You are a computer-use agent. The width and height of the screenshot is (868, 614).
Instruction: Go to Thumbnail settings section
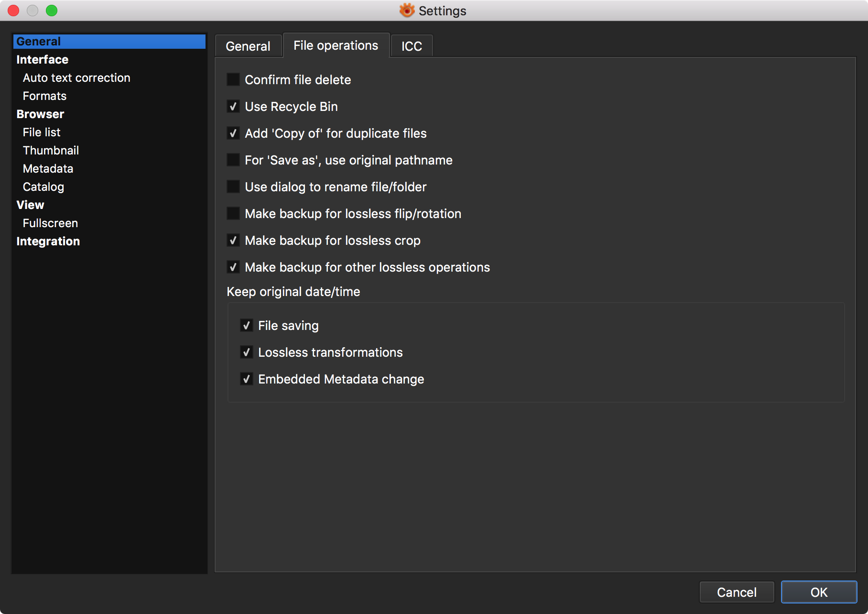pyautogui.click(x=51, y=151)
